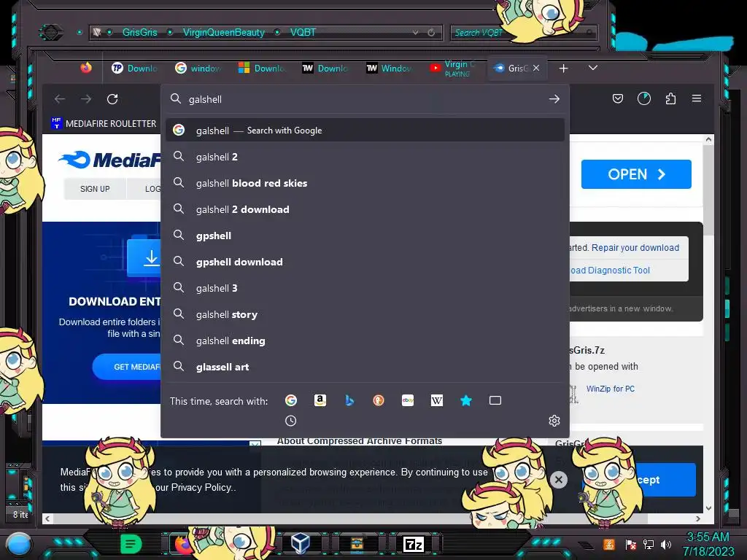Open search settings via the gear icon
Viewport: 747px width, 560px height.
coord(554,421)
